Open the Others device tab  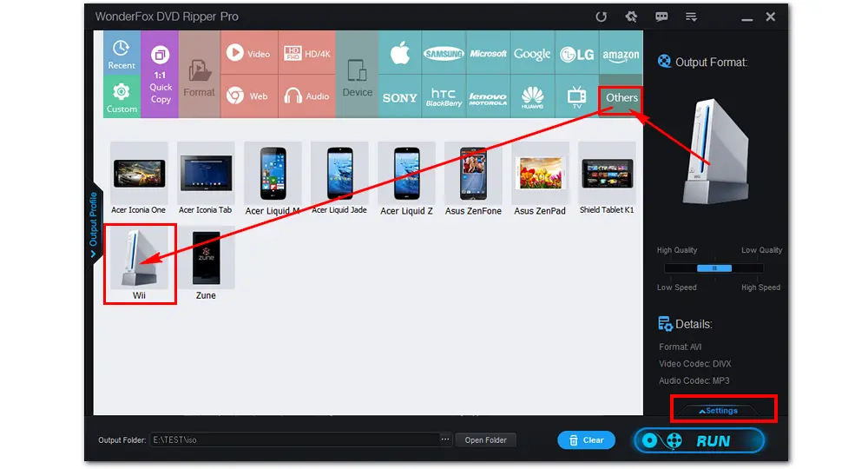(x=621, y=98)
